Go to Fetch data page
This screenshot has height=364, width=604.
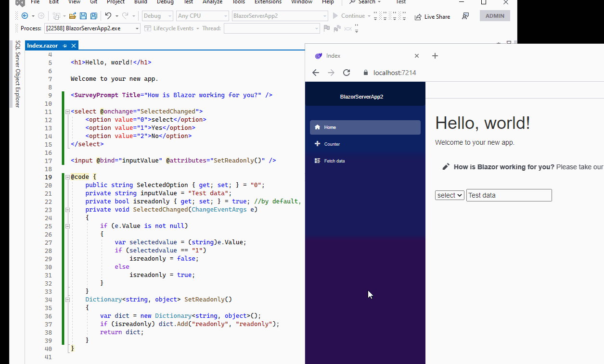334,161
